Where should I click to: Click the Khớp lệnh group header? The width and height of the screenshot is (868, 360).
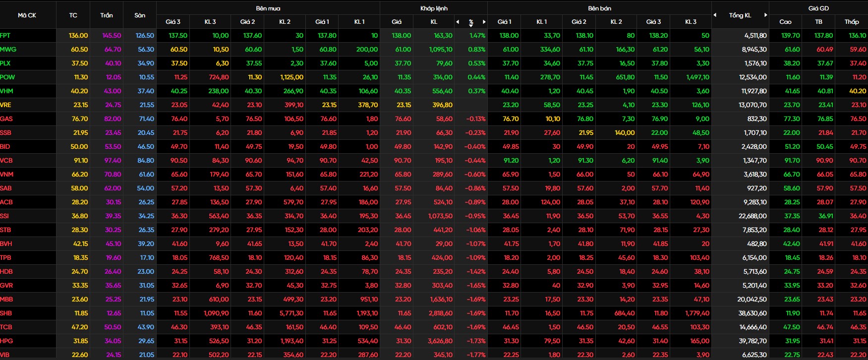434,8
